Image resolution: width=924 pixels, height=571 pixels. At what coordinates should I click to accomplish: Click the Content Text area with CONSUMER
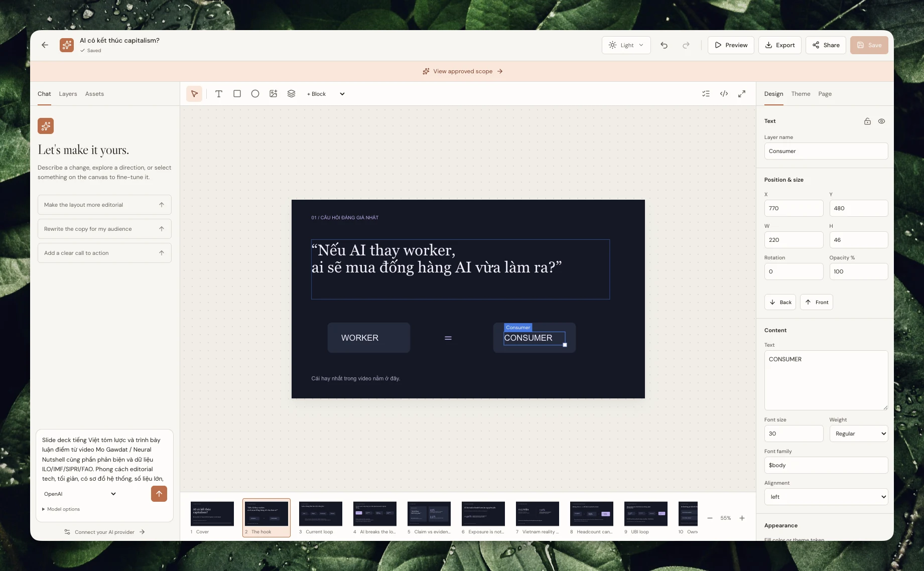pyautogui.click(x=826, y=380)
